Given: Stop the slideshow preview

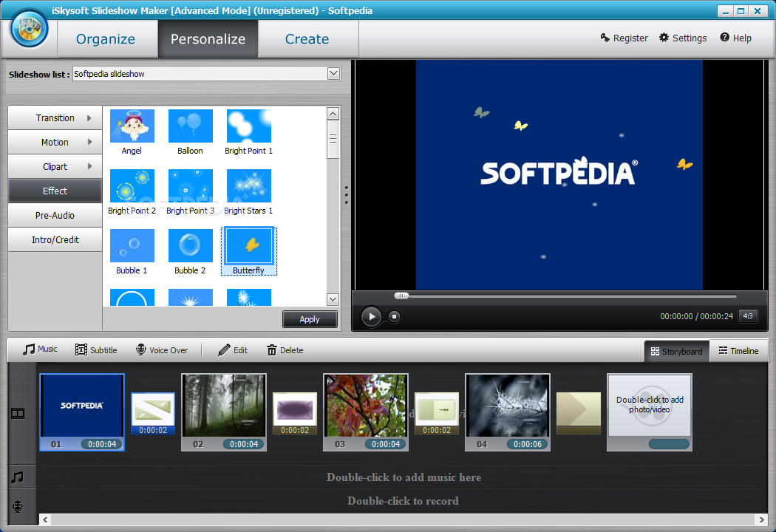Looking at the screenshot, I should [x=394, y=316].
